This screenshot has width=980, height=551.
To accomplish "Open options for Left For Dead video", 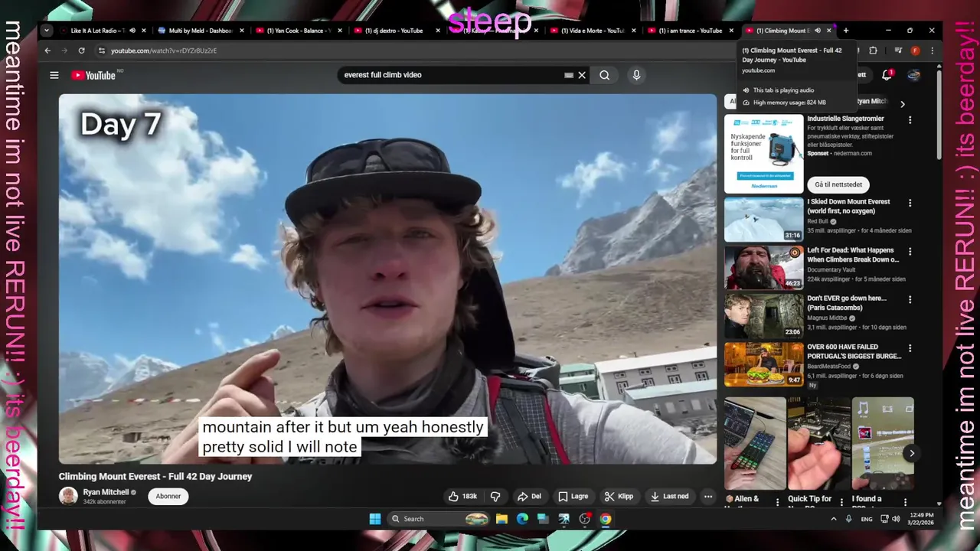I will (x=910, y=251).
